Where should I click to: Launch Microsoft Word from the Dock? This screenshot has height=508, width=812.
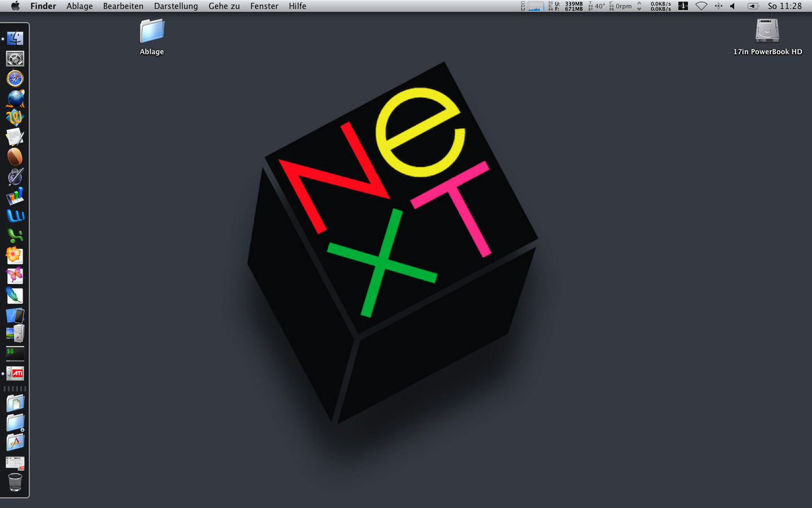pyautogui.click(x=15, y=216)
